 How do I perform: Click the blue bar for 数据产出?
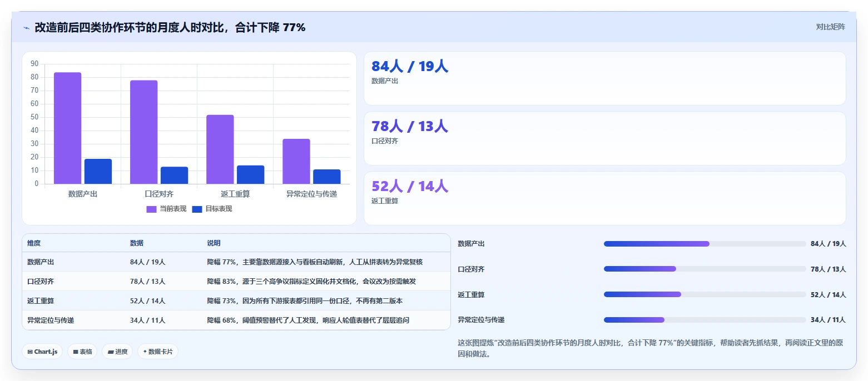click(x=98, y=172)
